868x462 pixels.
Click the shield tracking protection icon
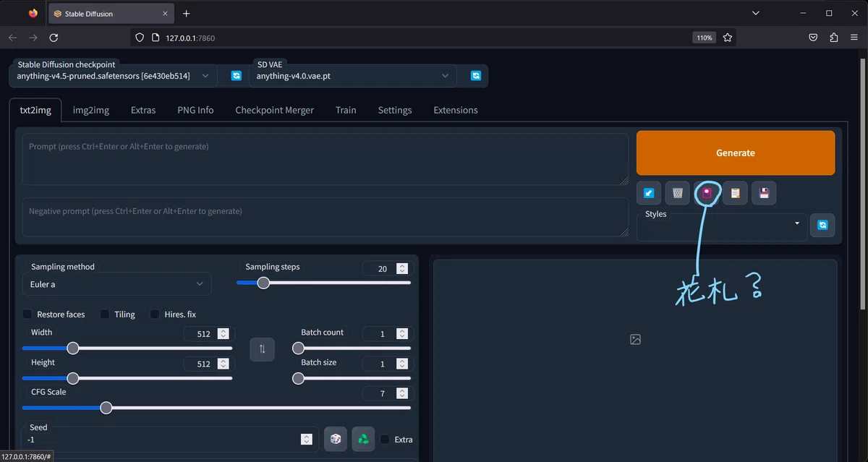140,38
